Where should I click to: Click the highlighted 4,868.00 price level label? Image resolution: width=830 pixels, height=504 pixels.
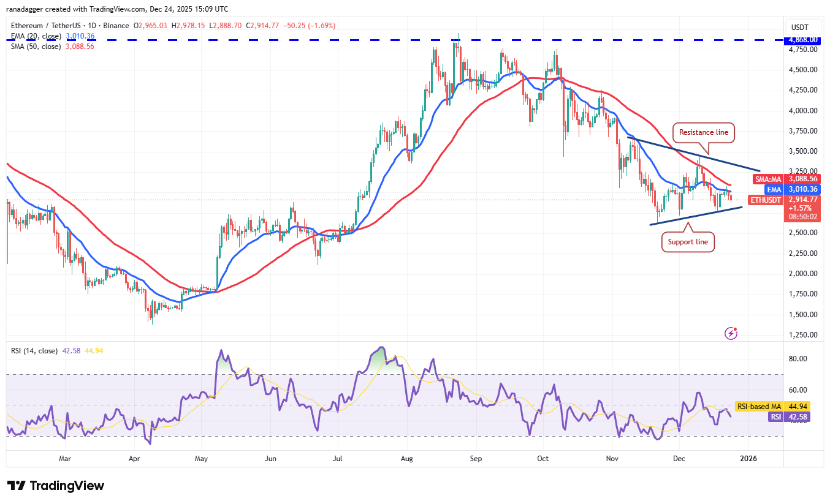[x=804, y=40]
